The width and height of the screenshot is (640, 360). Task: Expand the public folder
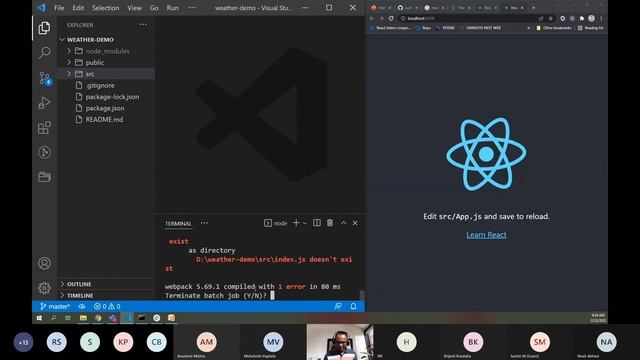point(69,62)
